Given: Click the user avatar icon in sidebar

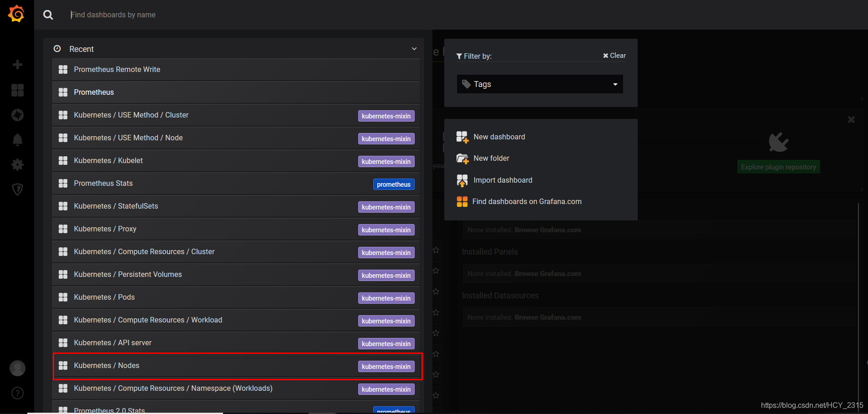Looking at the screenshot, I should pyautogui.click(x=17, y=368).
